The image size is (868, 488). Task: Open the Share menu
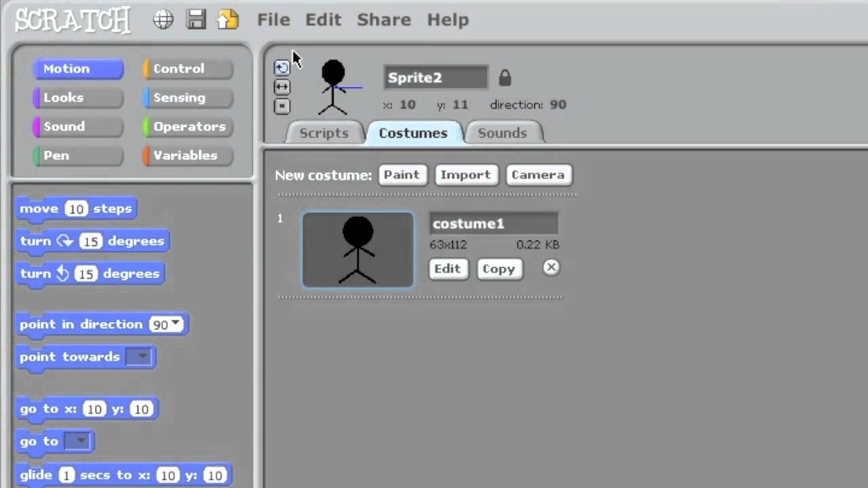[x=384, y=20]
